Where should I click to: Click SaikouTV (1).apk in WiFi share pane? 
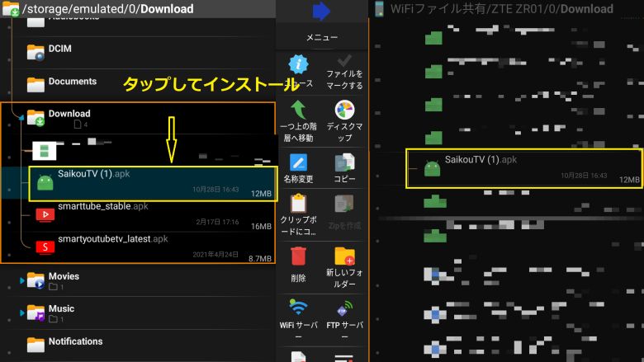[x=524, y=168]
